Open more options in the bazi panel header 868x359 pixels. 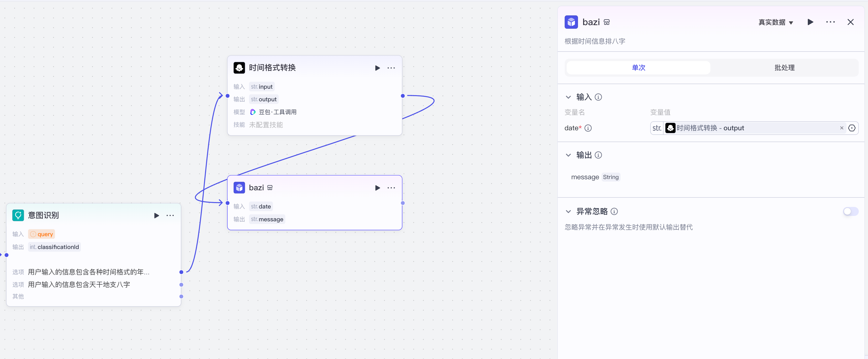(831, 22)
